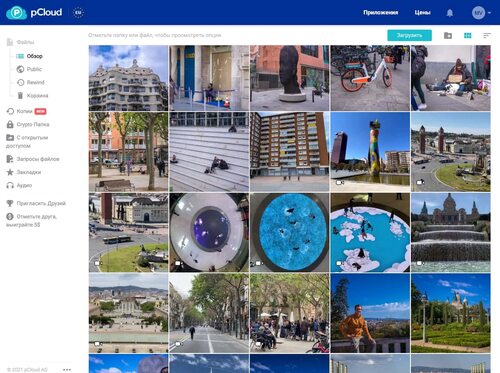Image resolution: width=500 pixels, height=373 pixels.
Task: Open the Casa Milà building photo
Action: click(128, 78)
